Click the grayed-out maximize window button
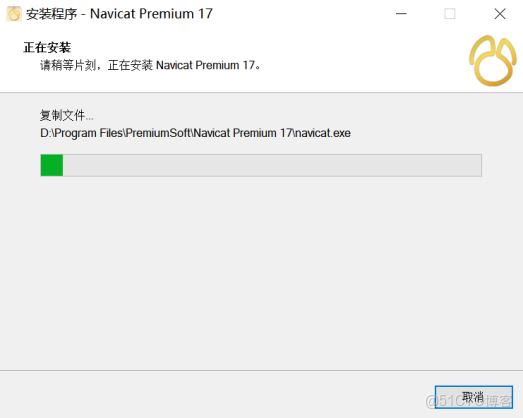Image resolution: width=523 pixels, height=418 pixels. click(450, 14)
